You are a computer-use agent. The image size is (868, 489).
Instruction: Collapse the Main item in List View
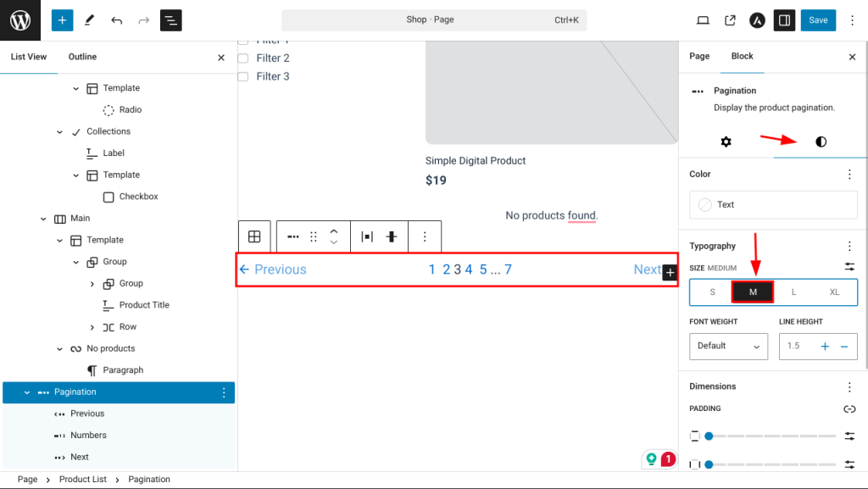click(x=43, y=219)
